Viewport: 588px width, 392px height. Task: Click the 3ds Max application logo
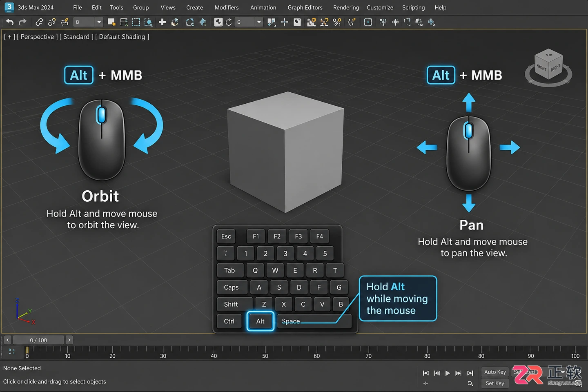pos(9,7)
